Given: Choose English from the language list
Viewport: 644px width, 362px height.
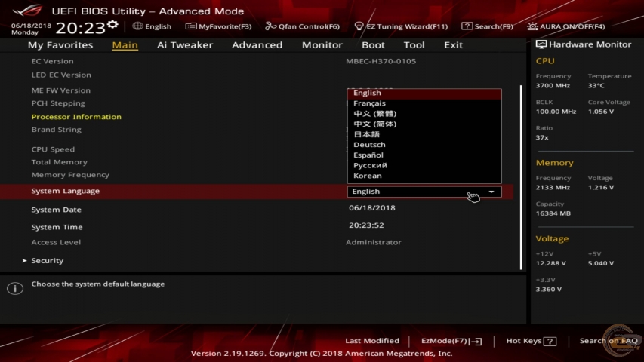Looking at the screenshot, I should click(424, 94).
